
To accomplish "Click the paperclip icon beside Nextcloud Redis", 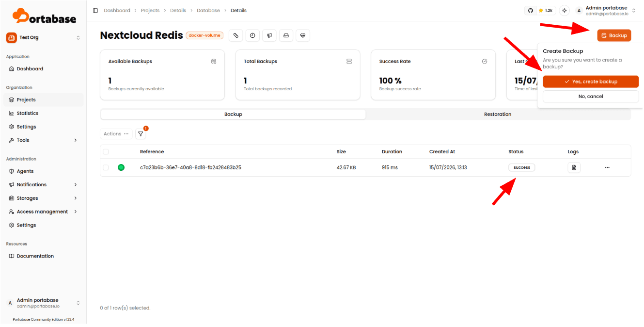I will click(x=236, y=35).
